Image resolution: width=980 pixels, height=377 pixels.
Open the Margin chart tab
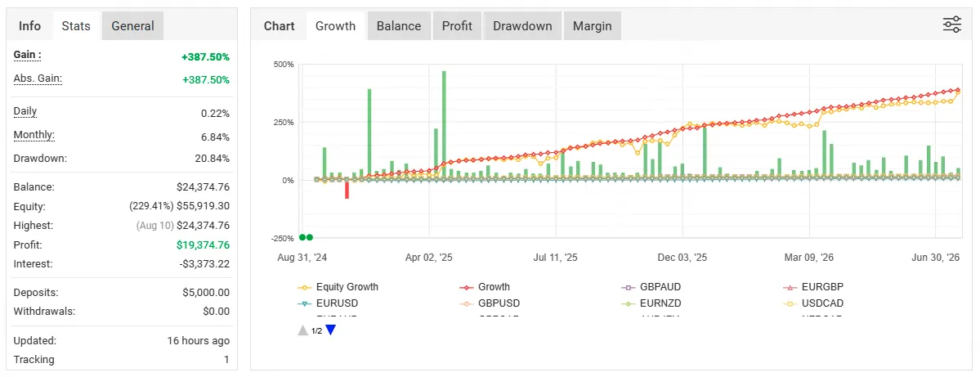pos(593,25)
